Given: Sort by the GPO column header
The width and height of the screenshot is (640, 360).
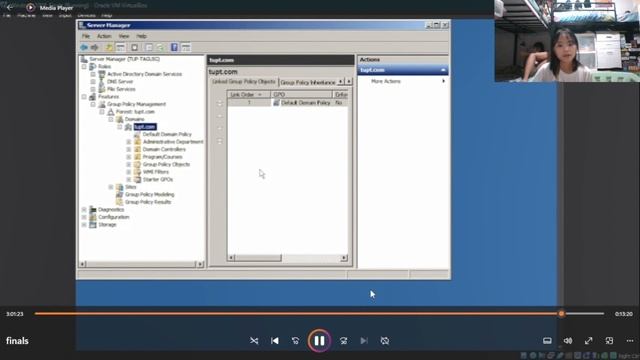Looking at the screenshot, I should pyautogui.click(x=301, y=95).
